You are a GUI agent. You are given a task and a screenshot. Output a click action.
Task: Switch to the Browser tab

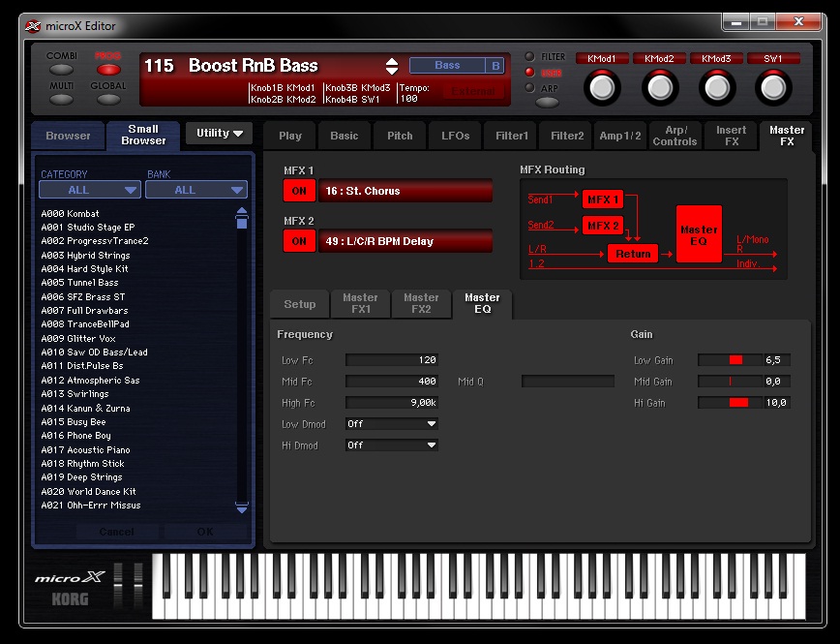(68, 136)
